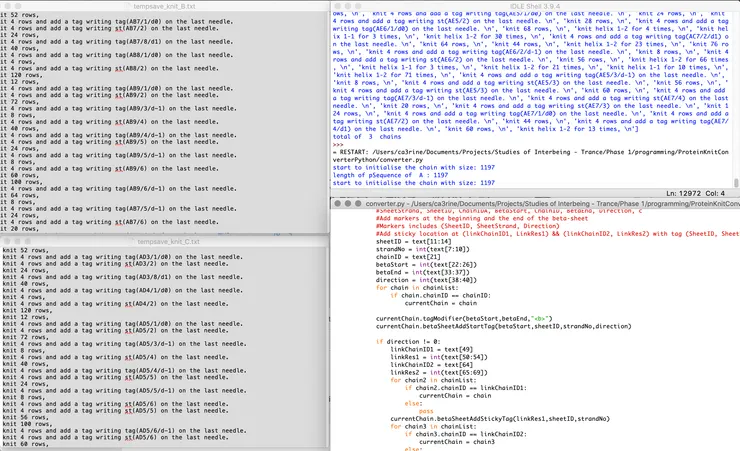Click the st(AB9/6) line in knit_B
The image size is (740, 451).
(x=109, y=168)
